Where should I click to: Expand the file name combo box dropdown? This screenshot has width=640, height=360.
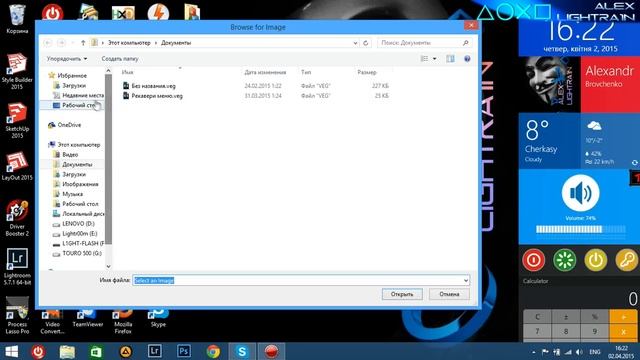466,280
